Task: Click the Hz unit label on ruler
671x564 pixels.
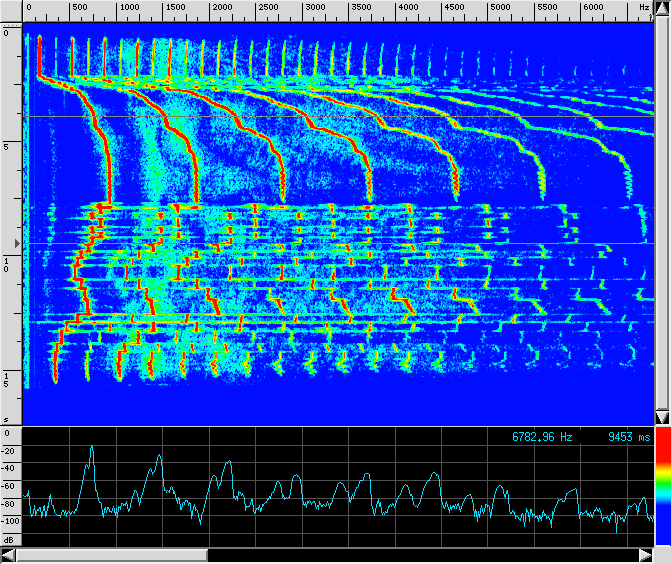Action: coord(643,7)
